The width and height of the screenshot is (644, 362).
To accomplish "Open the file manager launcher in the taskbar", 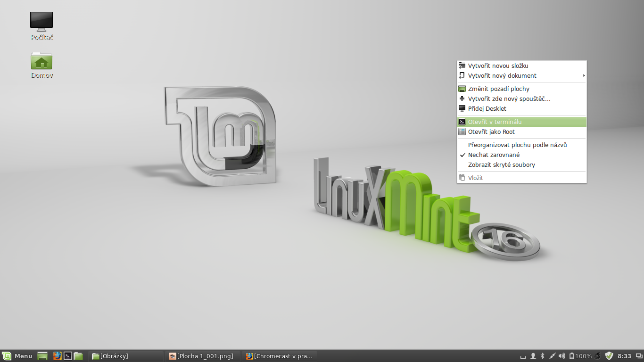I will [78, 356].
